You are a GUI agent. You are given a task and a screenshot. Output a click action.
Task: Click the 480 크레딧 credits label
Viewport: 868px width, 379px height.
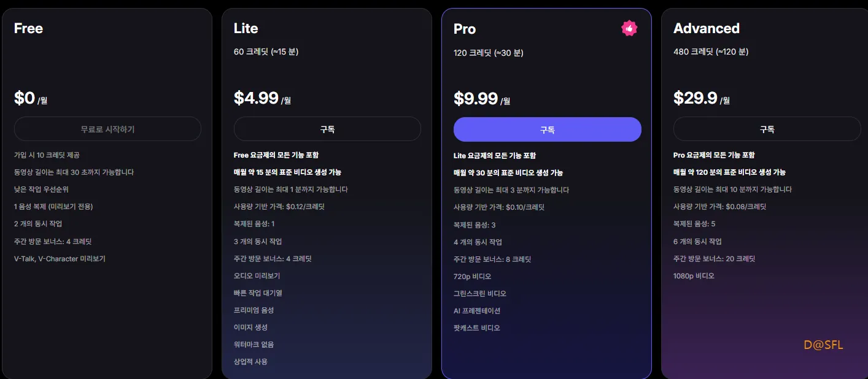click(711, 52)
